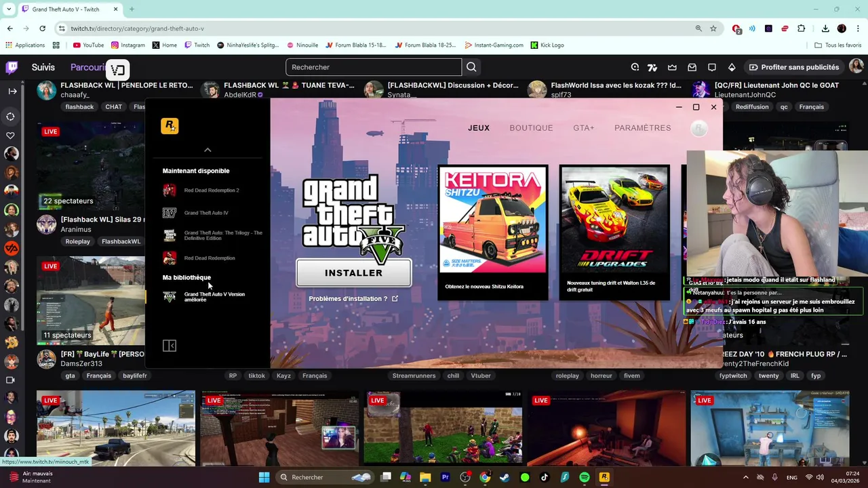Open the Chrome three-dot menu
This screenshot has height=488, width=868.
point(857,28)
